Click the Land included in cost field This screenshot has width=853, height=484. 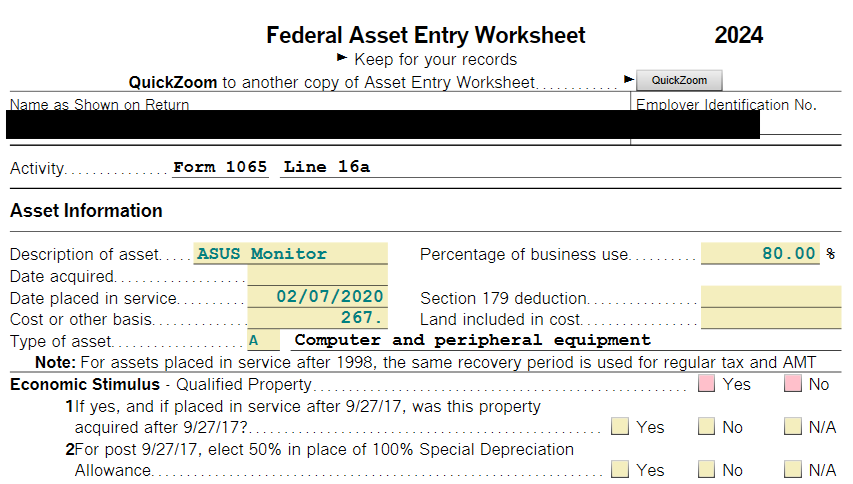pyautogui.click(x=771, y=319)
